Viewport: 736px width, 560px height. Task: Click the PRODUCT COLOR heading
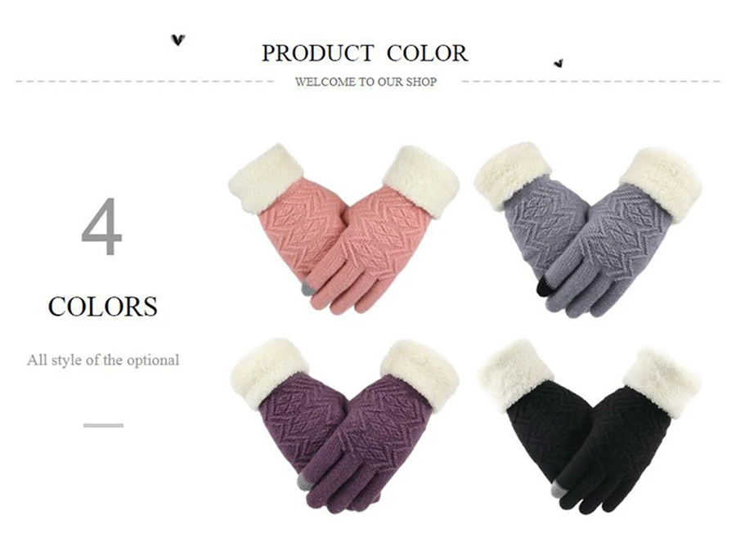pyautogui.click(x=365, y=53)
